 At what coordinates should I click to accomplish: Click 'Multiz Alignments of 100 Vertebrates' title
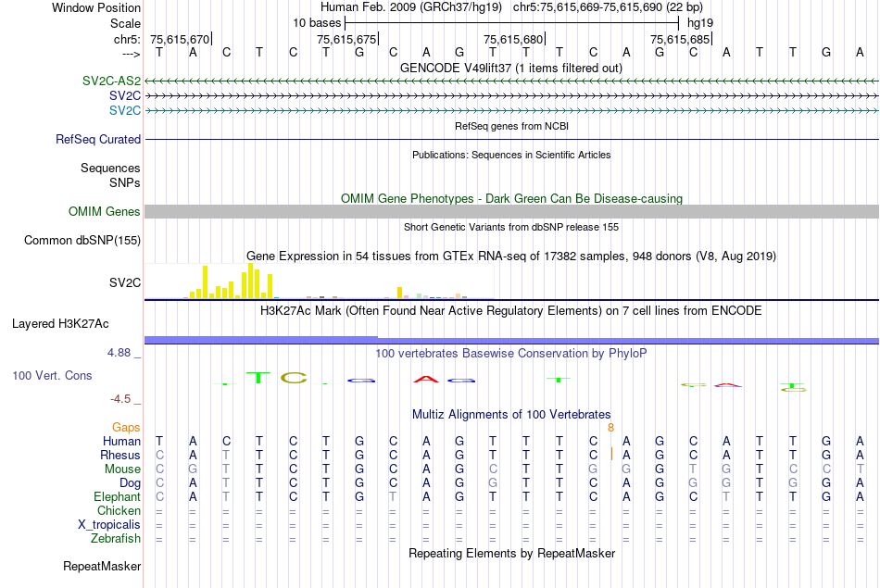511,415
